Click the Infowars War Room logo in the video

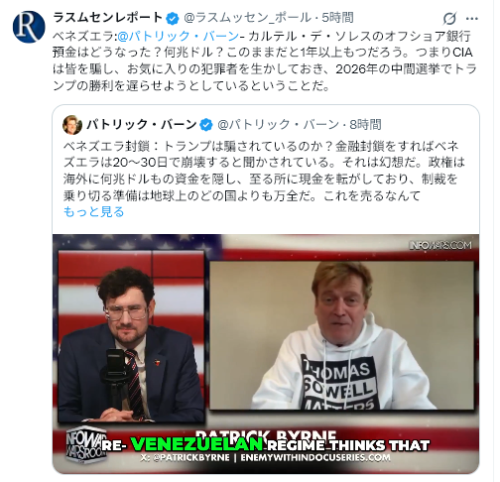point(82,445)
